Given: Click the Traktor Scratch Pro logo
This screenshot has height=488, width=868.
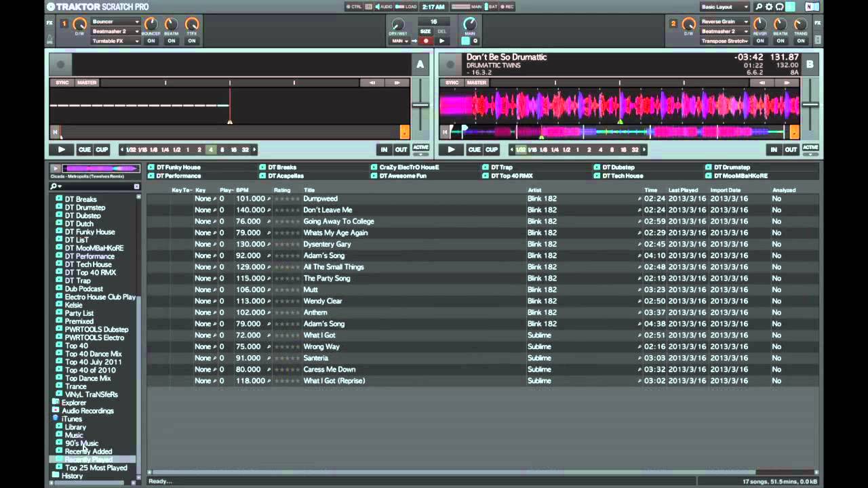Looking at the screenshot, I should point(98,7).
